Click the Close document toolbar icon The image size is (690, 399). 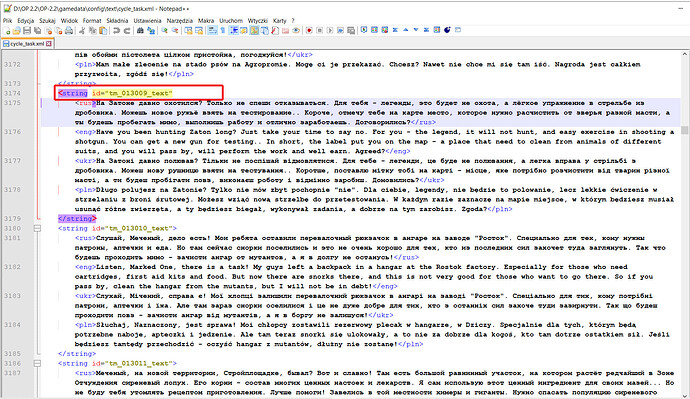(48, 30)
